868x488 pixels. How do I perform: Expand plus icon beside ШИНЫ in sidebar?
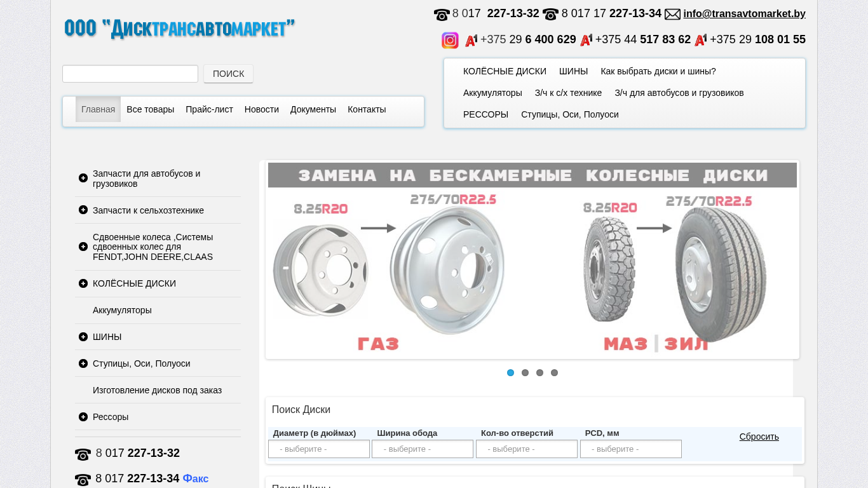(x=83, y=337)
